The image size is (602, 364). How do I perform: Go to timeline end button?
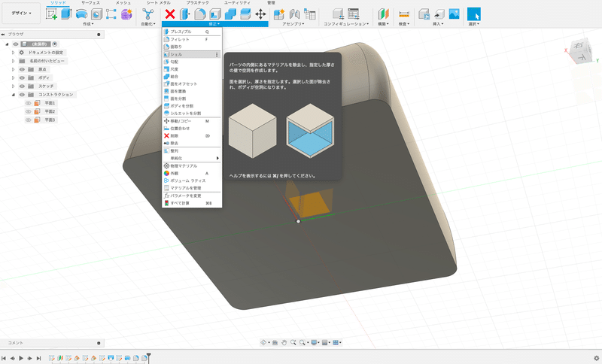tap(38, 358)
